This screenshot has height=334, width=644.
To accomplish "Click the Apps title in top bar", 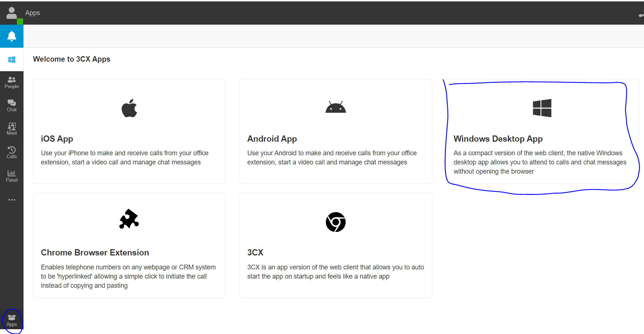I will coord(32,13).
